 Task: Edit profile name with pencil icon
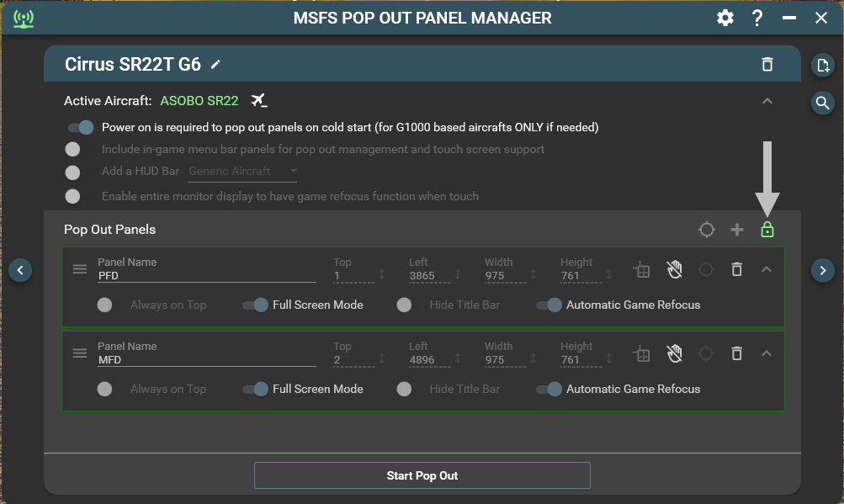(216, 65)
